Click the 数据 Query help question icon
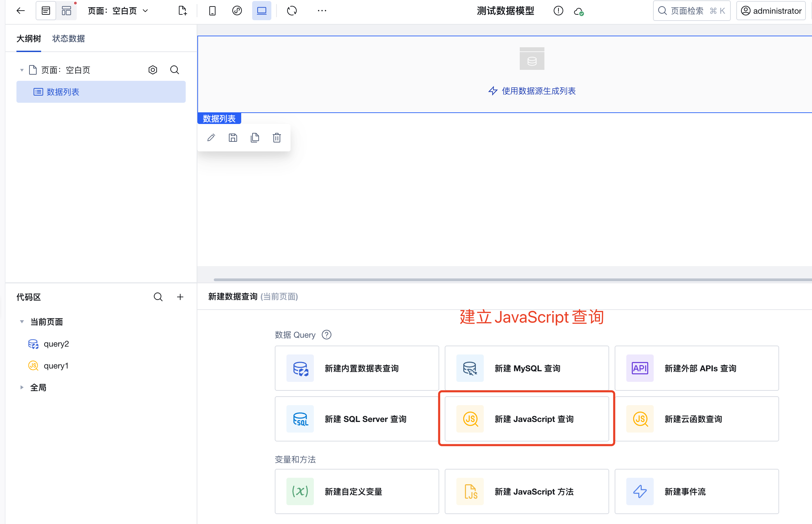Image resolution: width=812 pixels, height=524 pixels. (327, 335)
